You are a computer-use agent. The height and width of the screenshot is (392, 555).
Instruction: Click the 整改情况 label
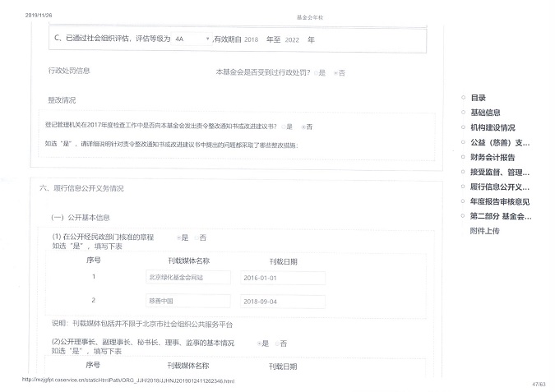[x=62, y=100]
